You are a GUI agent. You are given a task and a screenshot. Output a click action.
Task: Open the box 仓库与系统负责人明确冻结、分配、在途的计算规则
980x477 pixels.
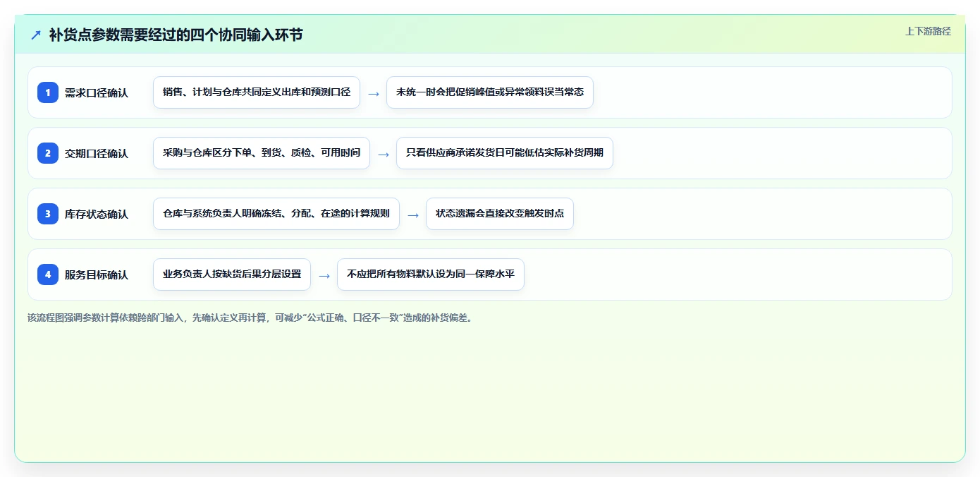click(276, 214)
